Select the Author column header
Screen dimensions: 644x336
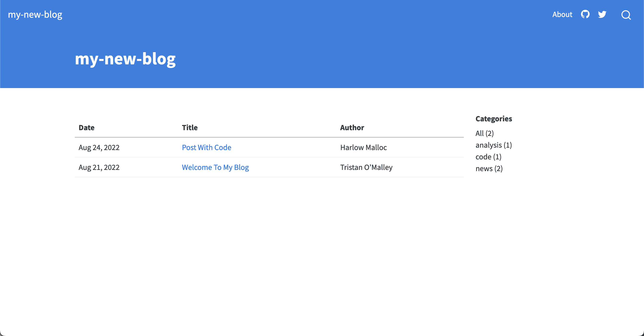click(352, 128)
